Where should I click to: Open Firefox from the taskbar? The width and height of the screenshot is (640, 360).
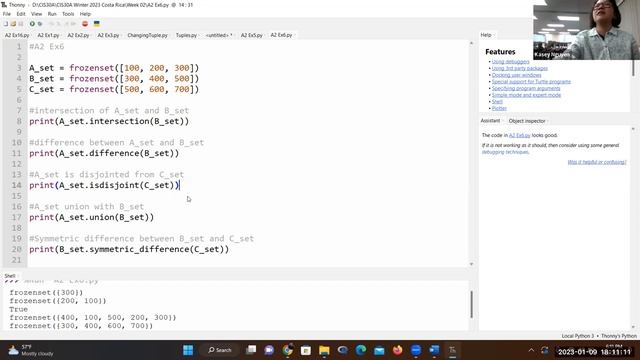click(398, 350)
